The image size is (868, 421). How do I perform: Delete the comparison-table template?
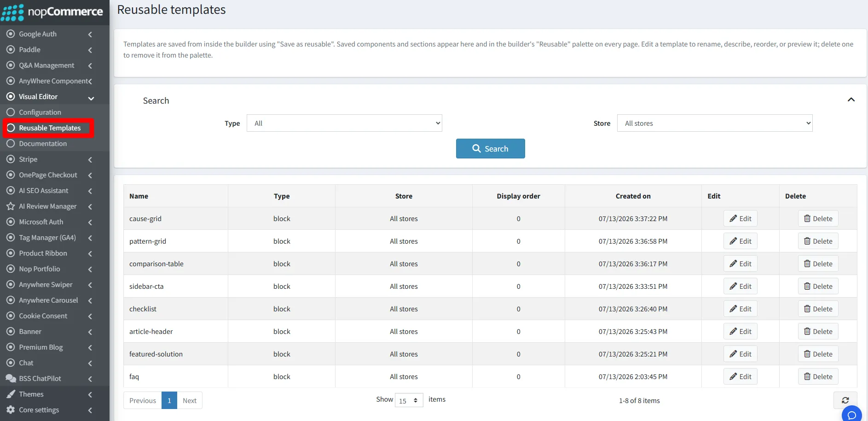[x=818, y=263]
